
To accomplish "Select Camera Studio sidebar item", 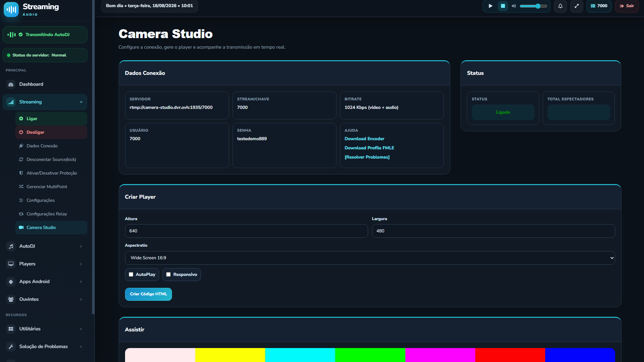I will tap(51, 228).
